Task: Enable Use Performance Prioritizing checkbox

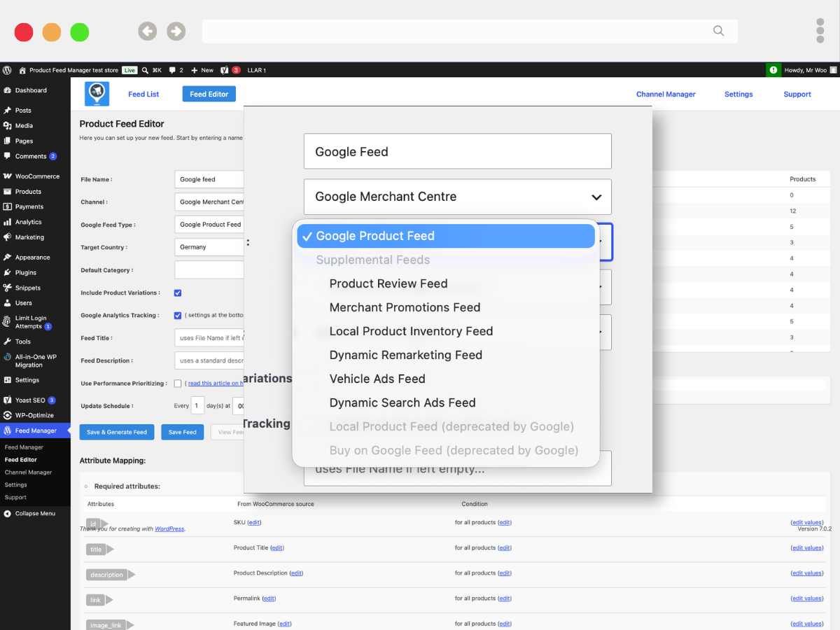Action: pyautogui.click(x=178, y=384)
